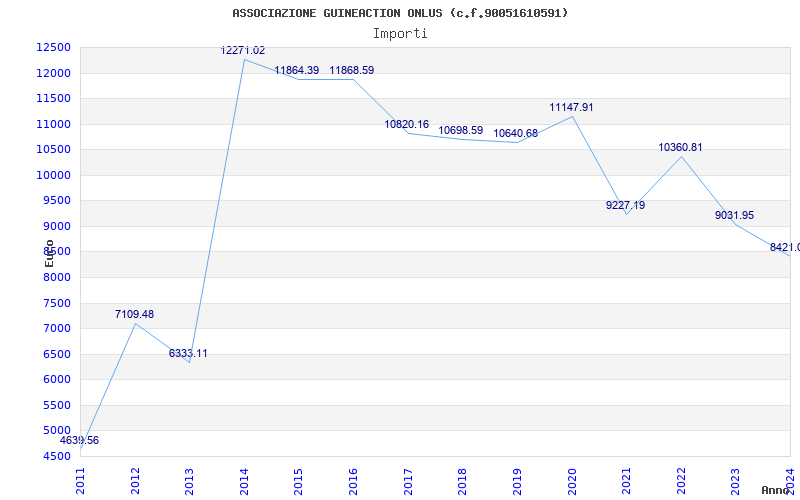800x500 pixels.
Task: Click x-axis year 2013
Action: pyautogui.click(x=189, y=482)
